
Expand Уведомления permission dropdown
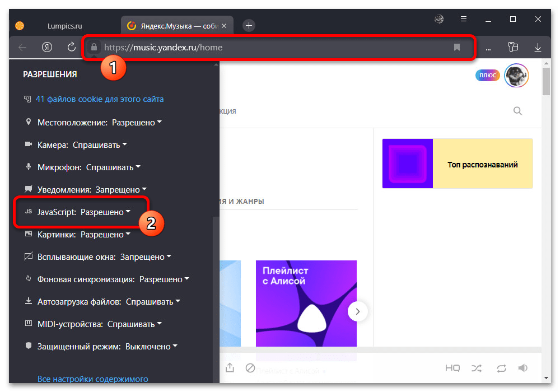[121, 190]
